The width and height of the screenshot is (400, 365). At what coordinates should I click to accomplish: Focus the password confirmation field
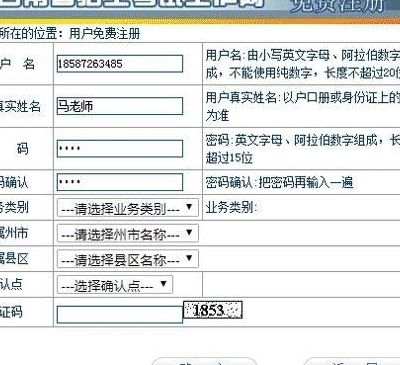pyautogui.click(x=120, y=182)
